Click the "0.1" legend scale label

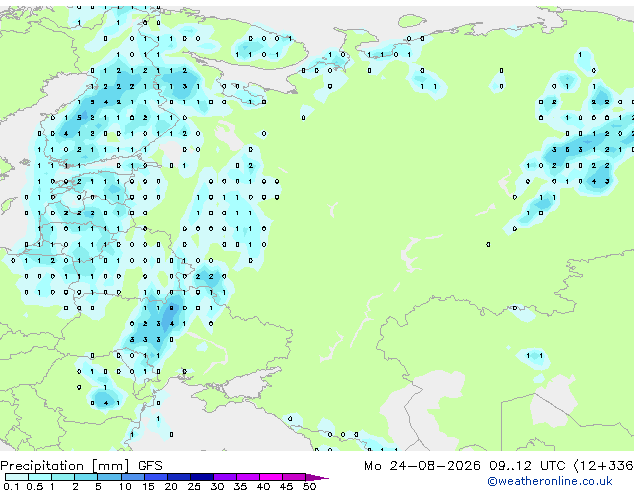11,486
